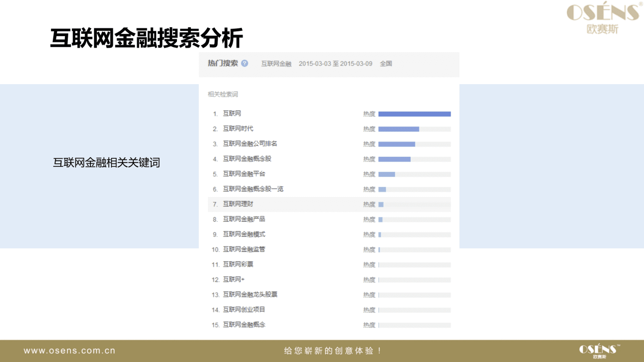The image size is (644, 362).
Task: Click the heat bar for 互联网时代
Action: click(415, 129)
